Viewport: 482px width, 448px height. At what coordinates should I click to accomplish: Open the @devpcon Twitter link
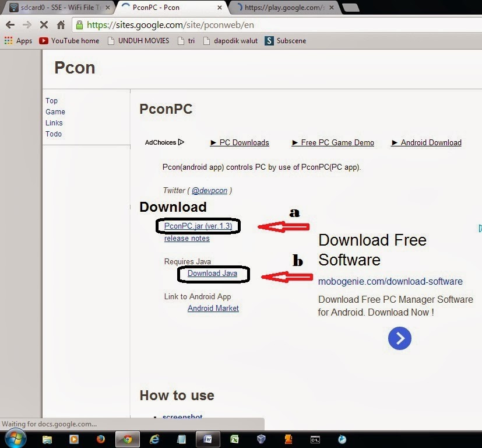[209, 191]
